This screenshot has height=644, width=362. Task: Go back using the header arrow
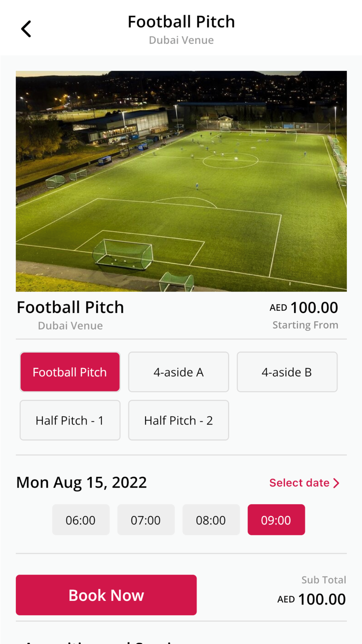26,29
